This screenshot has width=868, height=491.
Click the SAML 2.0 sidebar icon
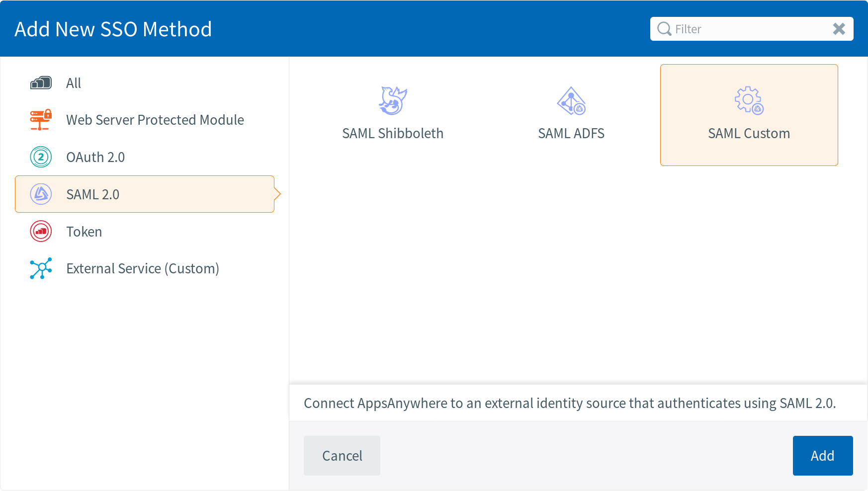coord(41,194)
